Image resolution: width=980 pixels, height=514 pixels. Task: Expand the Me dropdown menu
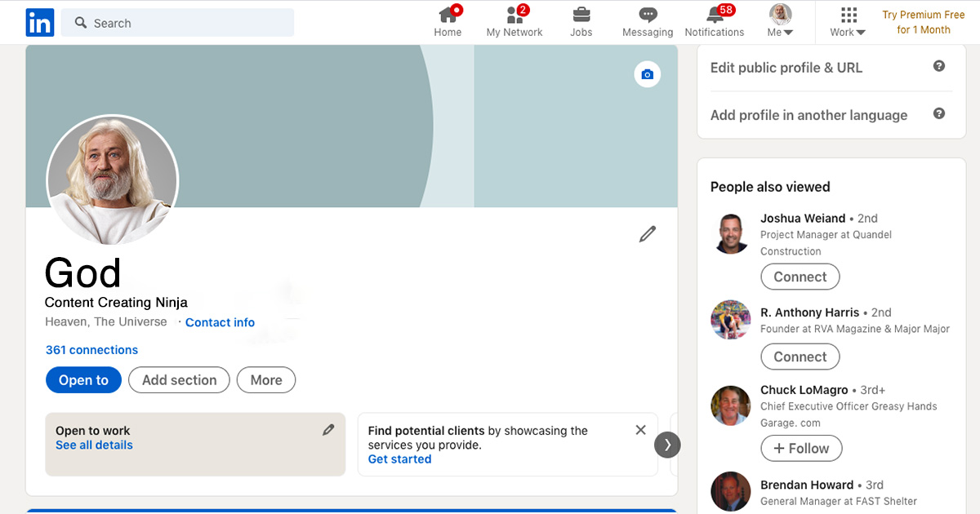click(781, 22)
